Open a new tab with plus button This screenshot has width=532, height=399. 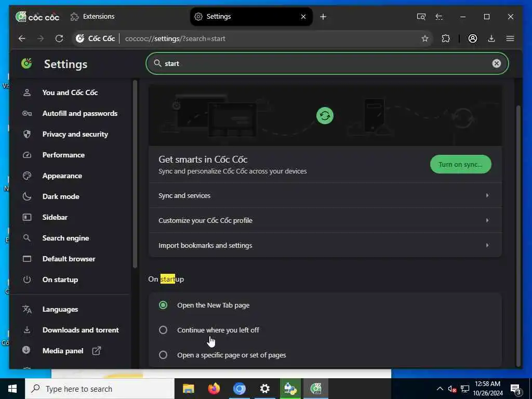point(323,17)
